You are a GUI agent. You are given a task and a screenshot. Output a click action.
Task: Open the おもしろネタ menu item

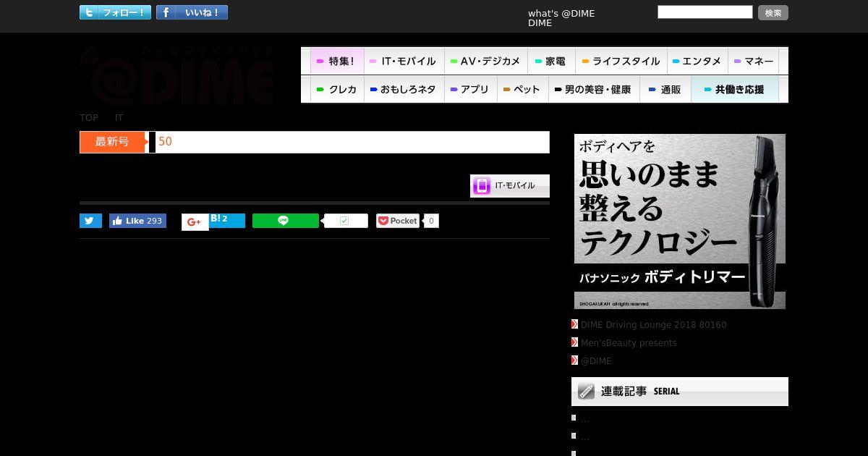pyautogui.click(x=404, y=89)
